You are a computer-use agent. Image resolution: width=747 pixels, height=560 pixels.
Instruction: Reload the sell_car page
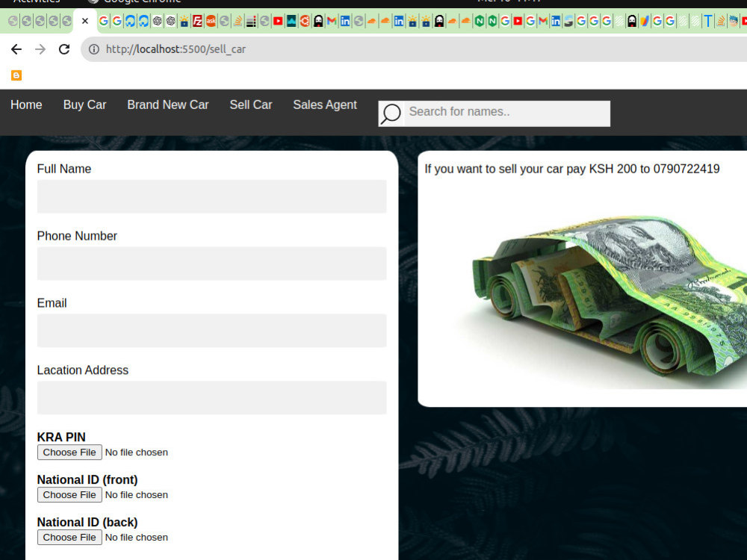click(x=64, y=49)
